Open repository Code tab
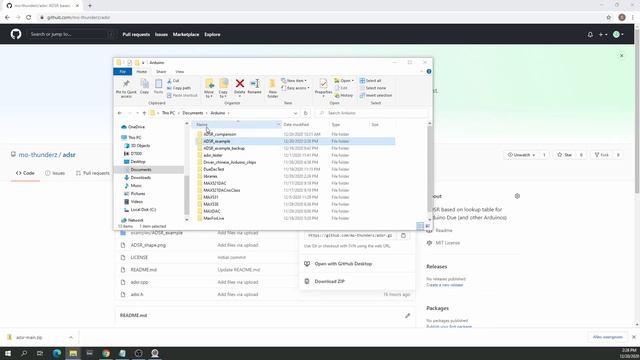This screenshot has width=640, height=360. 25,173
